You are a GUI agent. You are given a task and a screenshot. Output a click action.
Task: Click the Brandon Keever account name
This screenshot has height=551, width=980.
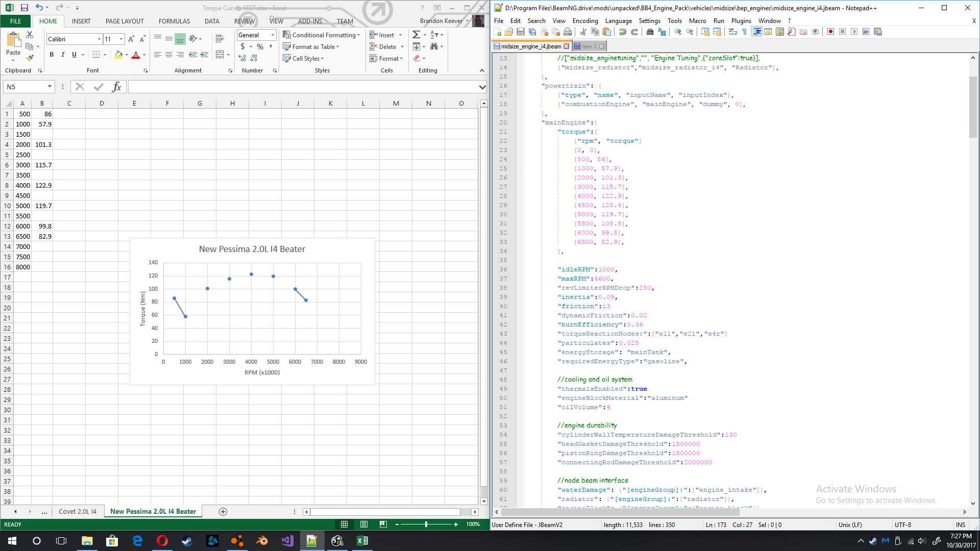point(441,21)
